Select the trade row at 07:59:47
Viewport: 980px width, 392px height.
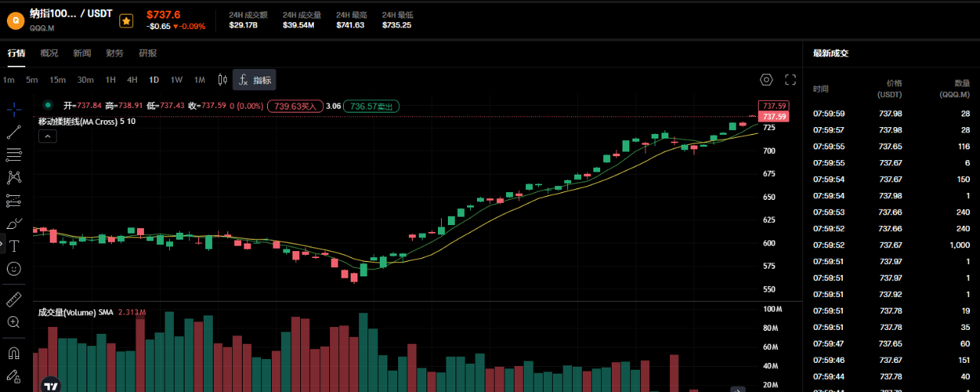(x=891, y=344)
